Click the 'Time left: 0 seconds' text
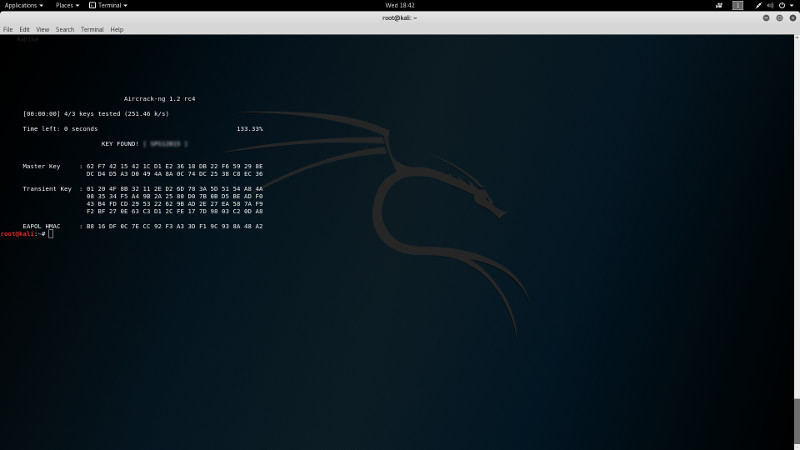Image resolution: width=800 pixels, height=450 pixels. pos(60,129)
